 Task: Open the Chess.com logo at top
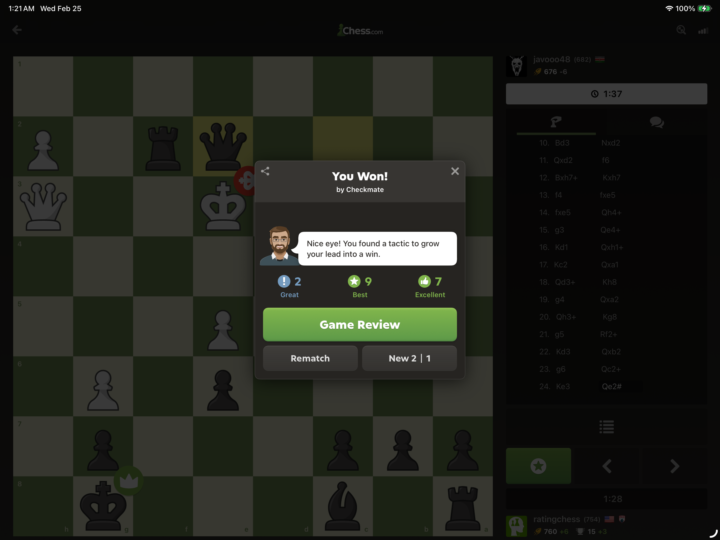click(x=360, y=30)
